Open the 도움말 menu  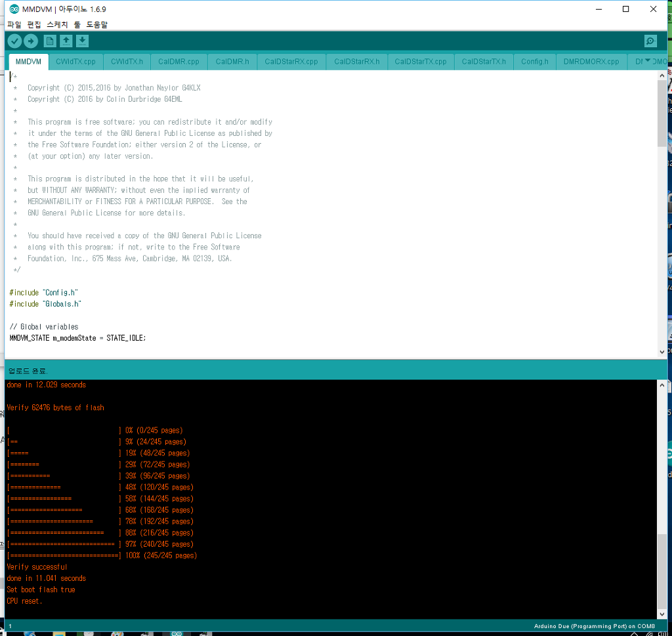tap(97, 24)
